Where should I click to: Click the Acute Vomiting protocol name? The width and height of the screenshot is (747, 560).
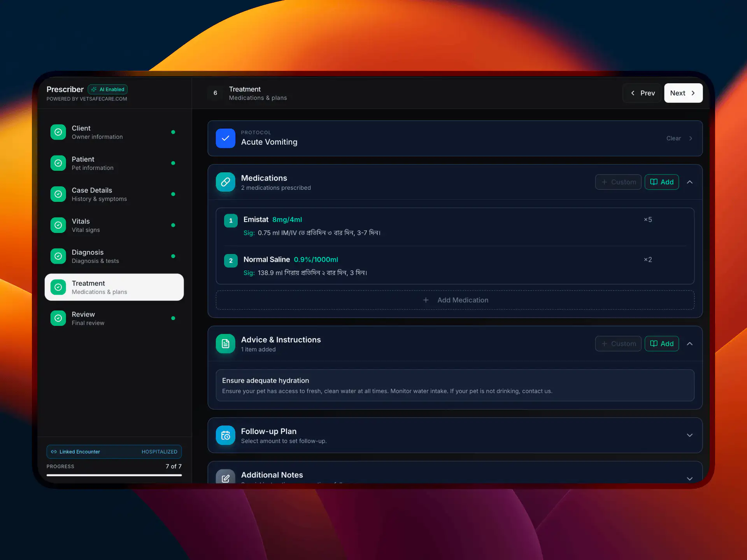[269, 142]
